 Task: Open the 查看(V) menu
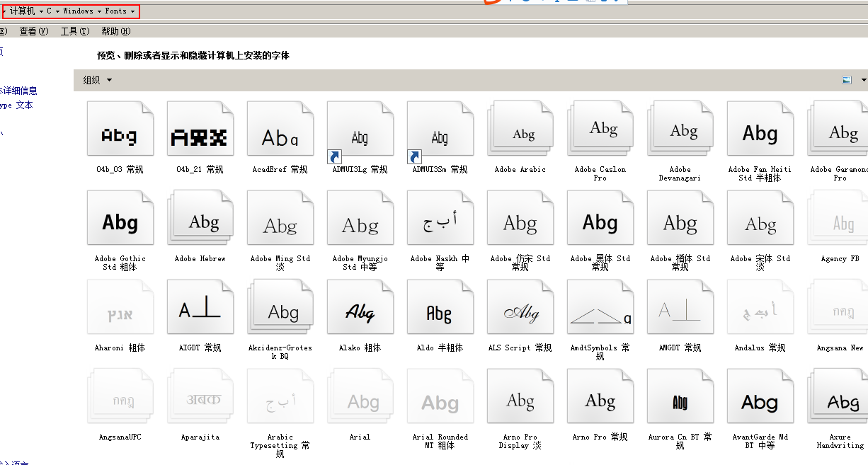tap(34, 31)
